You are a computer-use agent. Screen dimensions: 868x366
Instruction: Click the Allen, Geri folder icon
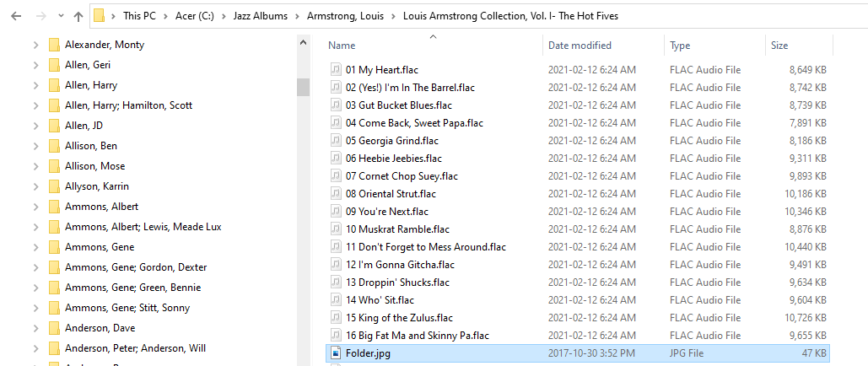point(54,65)
